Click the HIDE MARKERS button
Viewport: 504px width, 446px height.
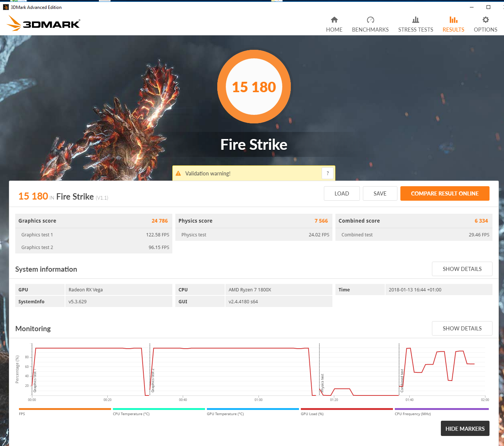(x=465, y=429)
